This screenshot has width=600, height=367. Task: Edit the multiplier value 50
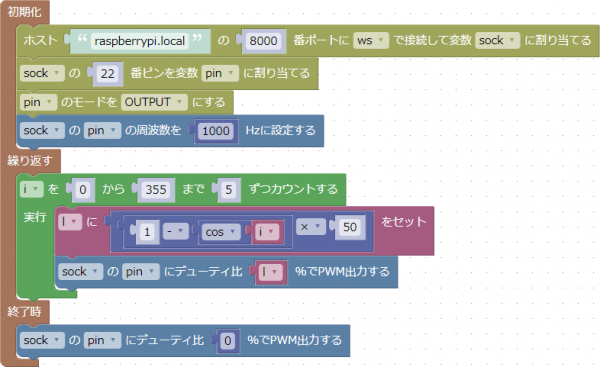pyautogui.click(x=350, y=227)
